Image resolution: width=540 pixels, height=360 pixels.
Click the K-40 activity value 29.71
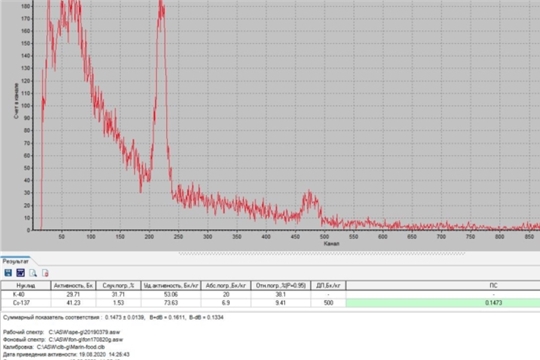[x=73, y=294]
